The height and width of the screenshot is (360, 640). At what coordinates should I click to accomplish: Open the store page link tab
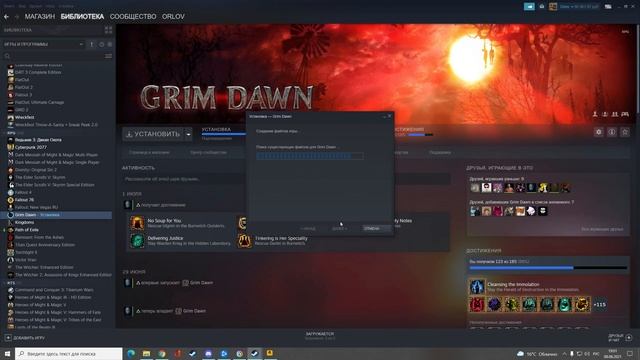coord(149,152)
